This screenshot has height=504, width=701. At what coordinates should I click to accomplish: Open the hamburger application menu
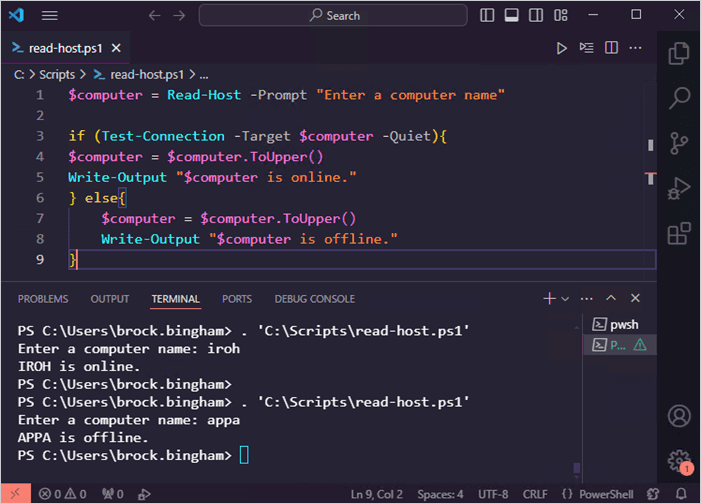click(x=50, y=16)
